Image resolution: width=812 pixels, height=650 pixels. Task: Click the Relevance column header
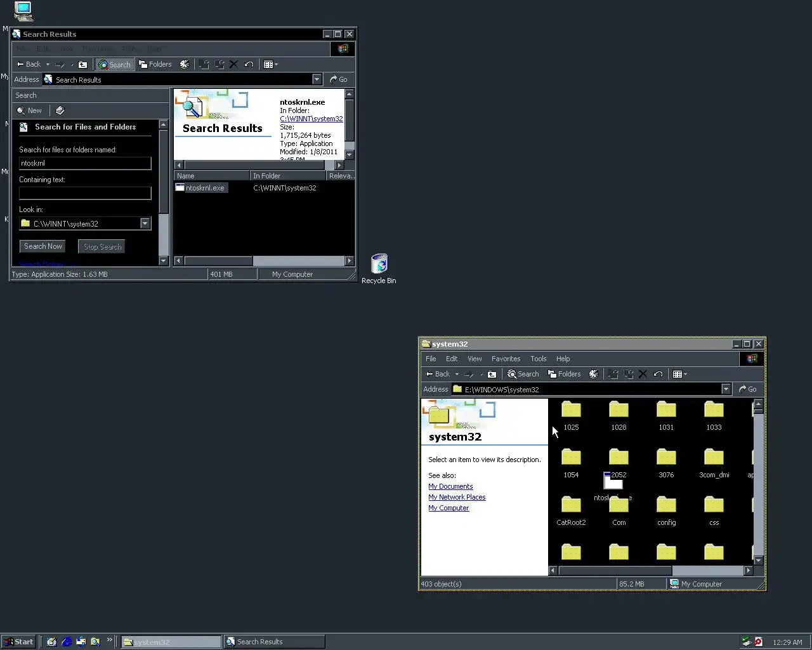[x=341, y=176]
